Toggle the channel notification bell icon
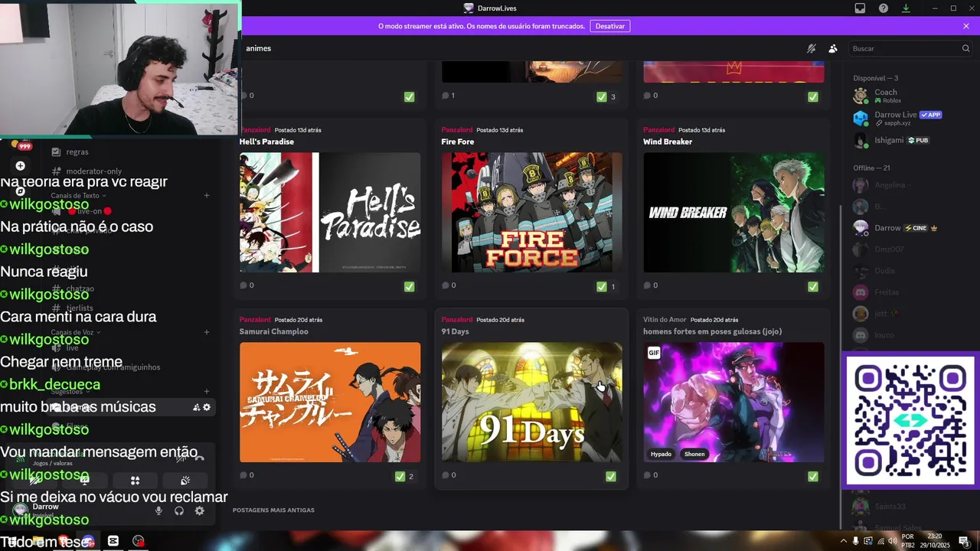980x551 pixels. (x=812, y=48)
